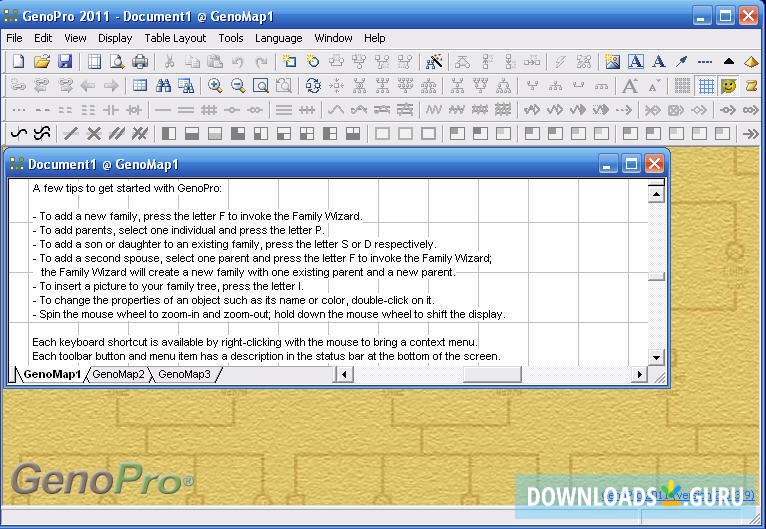766x529 pixels.
Task: Click the horizontal scrollbar thumb
Action: 492,375
